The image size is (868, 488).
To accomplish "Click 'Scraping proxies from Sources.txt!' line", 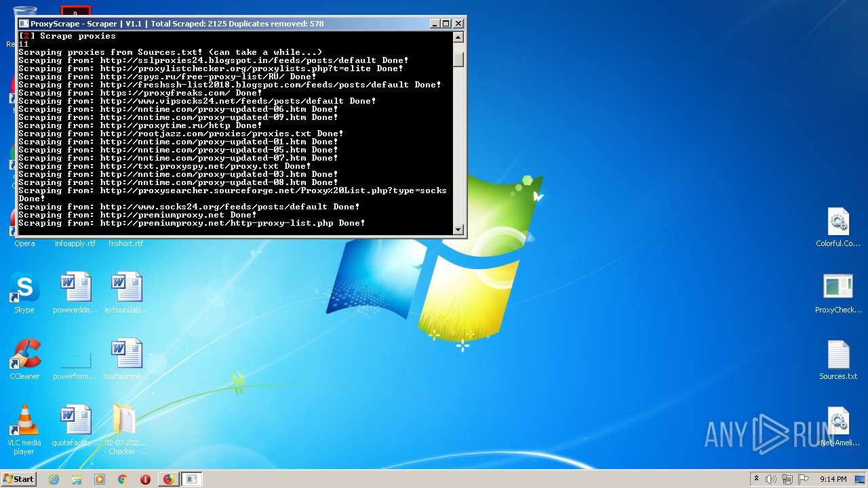I will point(170,52).
